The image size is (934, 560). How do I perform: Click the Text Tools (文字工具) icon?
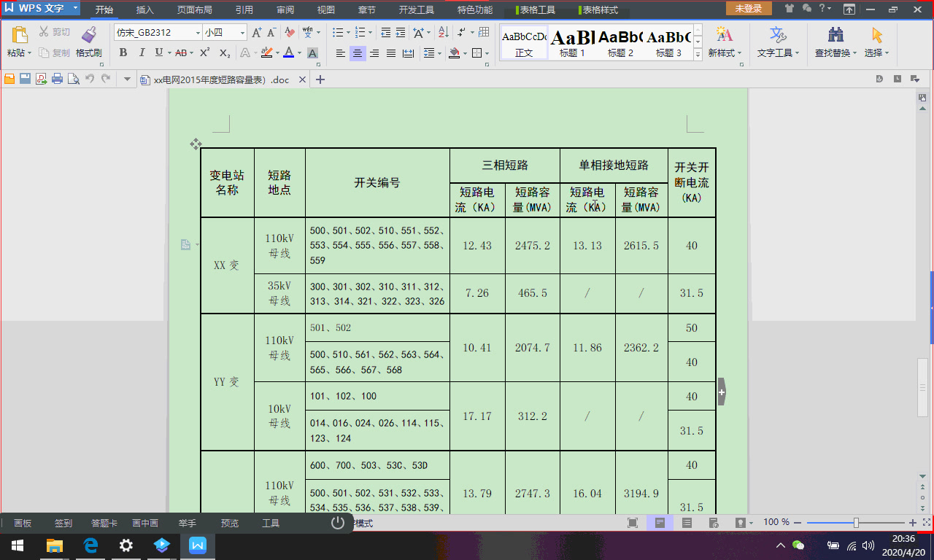[x=778, y=35]
